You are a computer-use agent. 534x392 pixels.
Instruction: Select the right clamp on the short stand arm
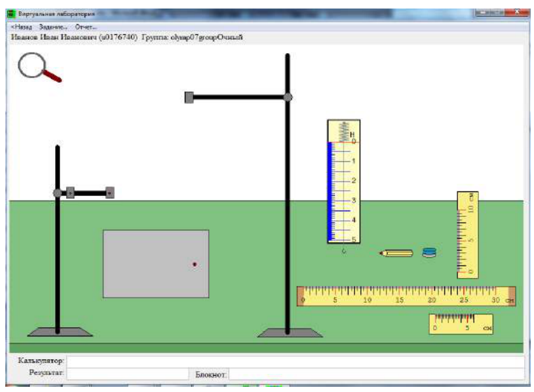[109, 193]
